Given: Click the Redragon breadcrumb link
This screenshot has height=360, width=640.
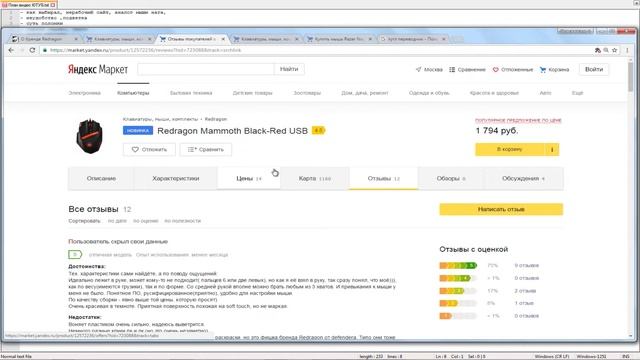Looking at the screenshot, I should [216, 119].
